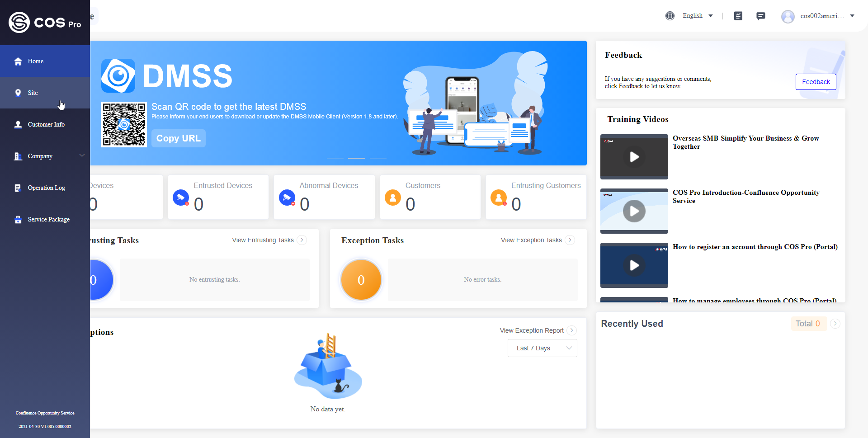
Task: Play COS Pro Introduction-Confluence Opportunity video
Action: coord(634,211)
